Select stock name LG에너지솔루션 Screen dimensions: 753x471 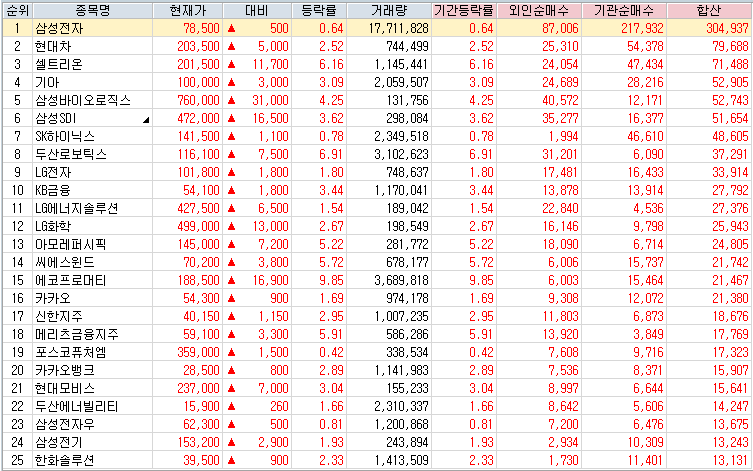[x=77, y=208]
